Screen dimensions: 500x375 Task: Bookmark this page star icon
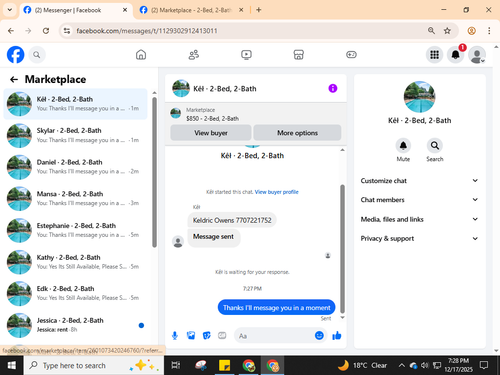[447, 31]
